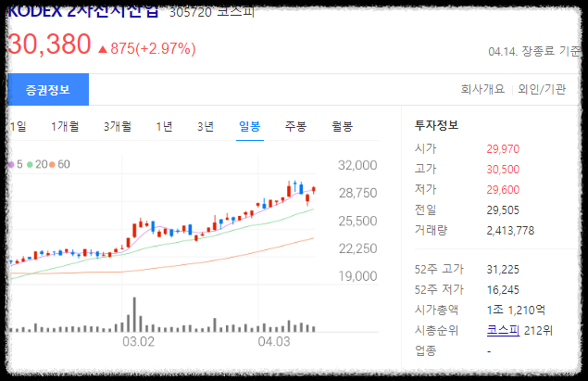Click the 전일 value 29,505

(503, 210)
